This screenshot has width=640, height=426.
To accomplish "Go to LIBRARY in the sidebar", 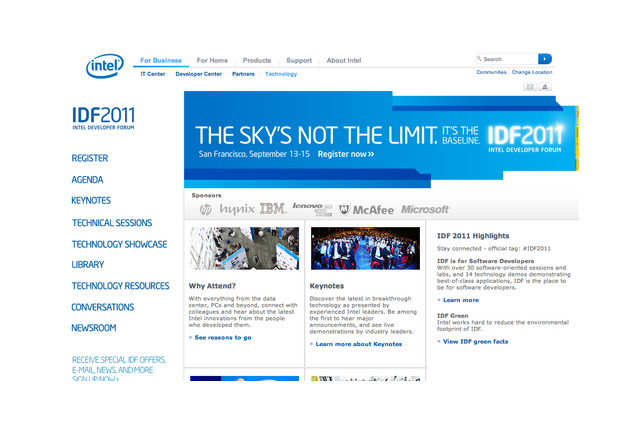I will coord(88,264).
